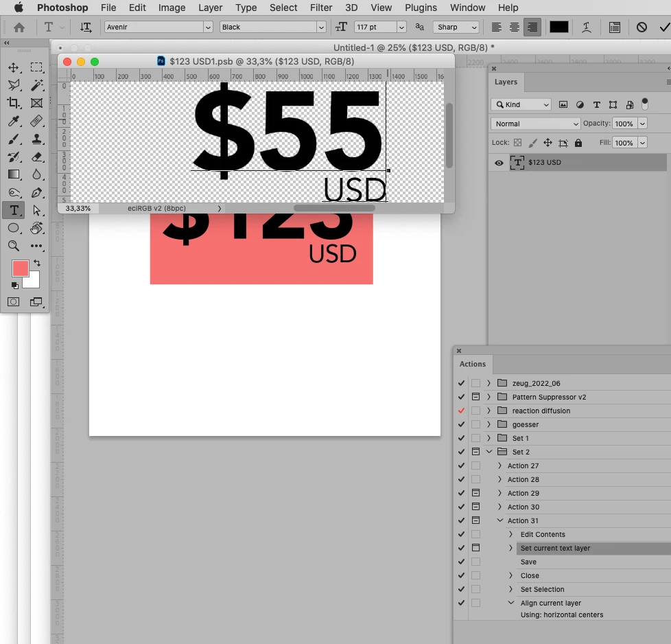This screenshot has width=671, height=644.
Task: Click the text color swatch in options bar
Action: 559,27
